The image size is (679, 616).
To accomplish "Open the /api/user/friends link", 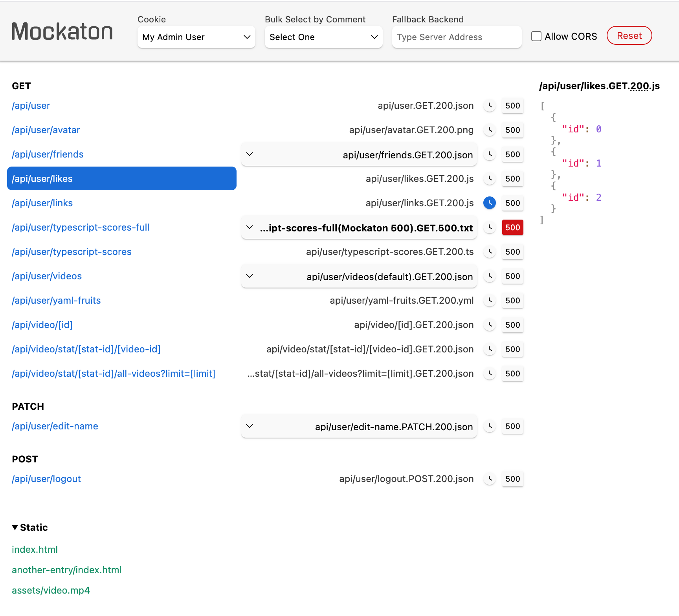I will (x=48, y=154).
